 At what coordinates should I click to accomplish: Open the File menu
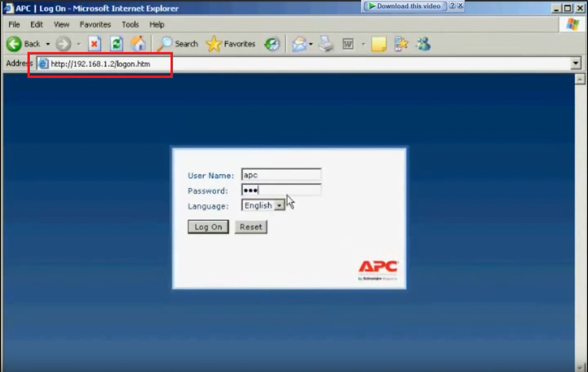pyautogui.click(x=14, y=24)
